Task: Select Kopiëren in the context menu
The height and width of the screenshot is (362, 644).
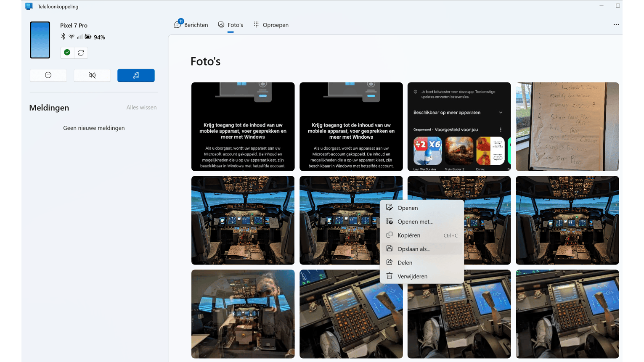Action: pyautogui.click(x=422, y=235)
